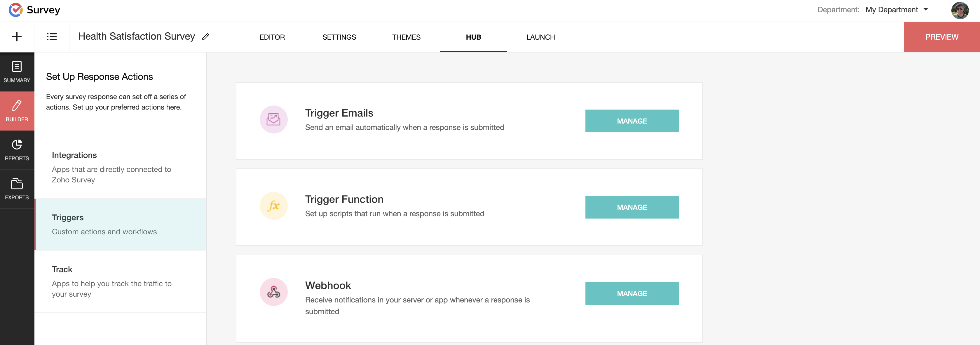
Task: Click the plus icon to create new survey
Action: pos(17,37)
